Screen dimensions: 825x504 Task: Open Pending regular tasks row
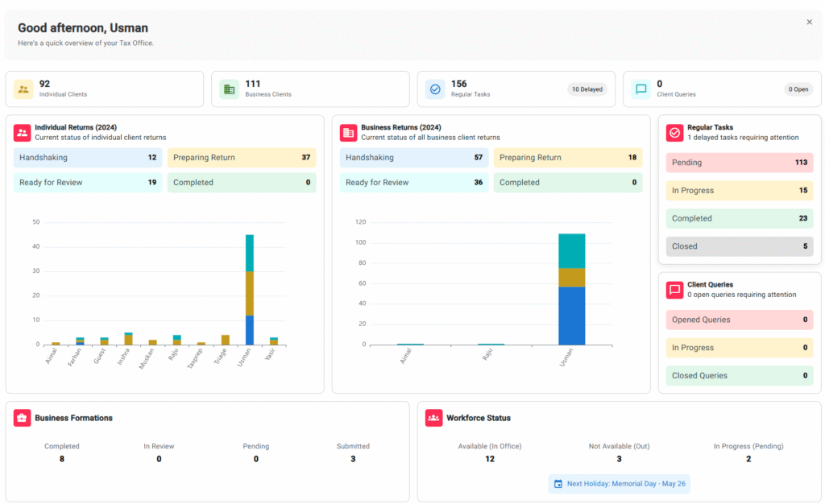(x=739, y=163)
